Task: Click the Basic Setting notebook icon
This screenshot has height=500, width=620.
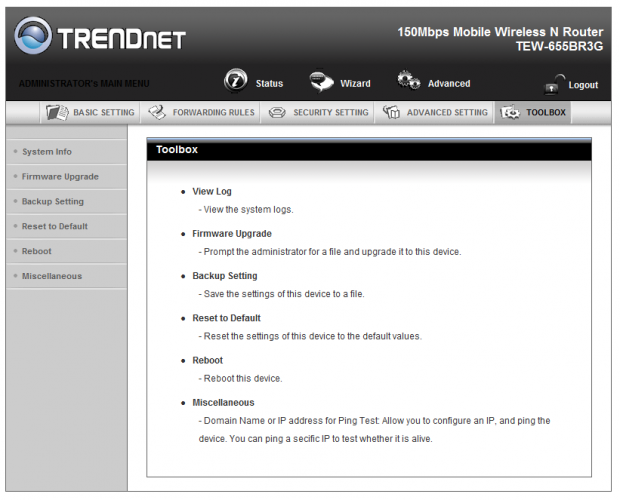Action: pyautogui.click(x=57, y=113)
